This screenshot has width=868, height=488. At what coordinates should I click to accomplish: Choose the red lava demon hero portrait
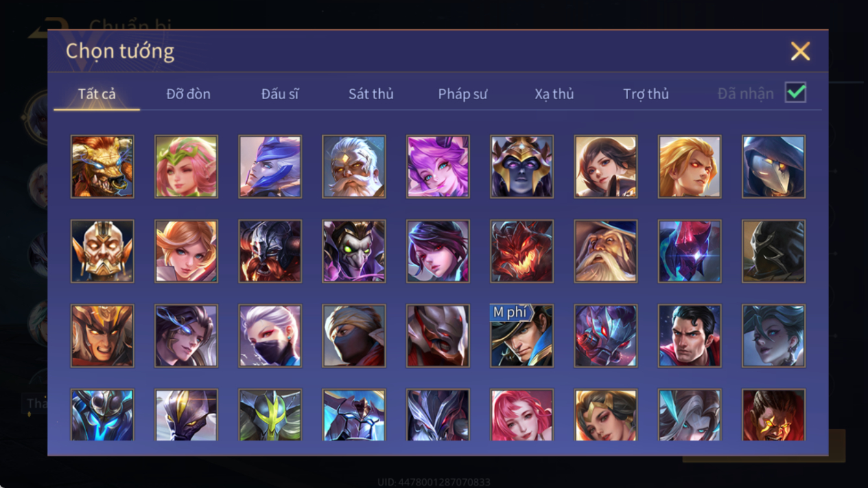point(522,251)
